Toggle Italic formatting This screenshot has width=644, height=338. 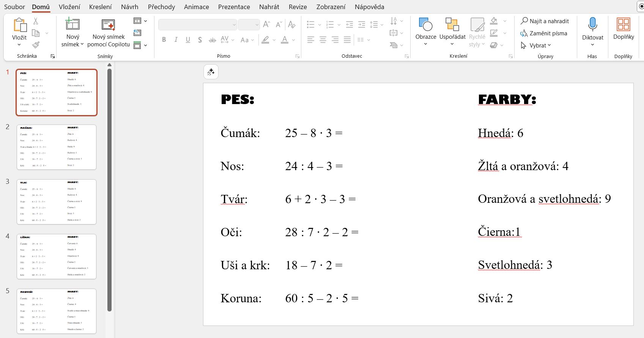point(176,39)
